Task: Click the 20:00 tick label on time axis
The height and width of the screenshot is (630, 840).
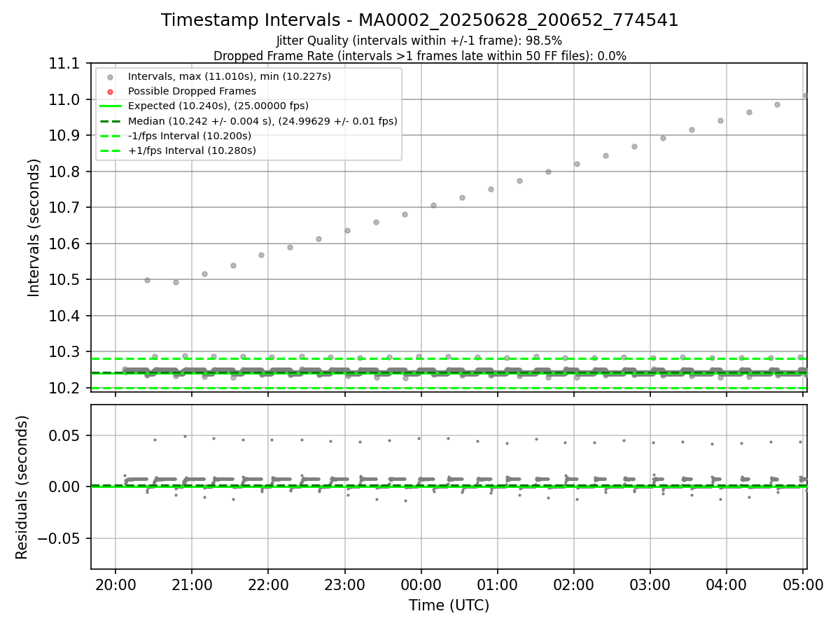Action: pos(115,584)
